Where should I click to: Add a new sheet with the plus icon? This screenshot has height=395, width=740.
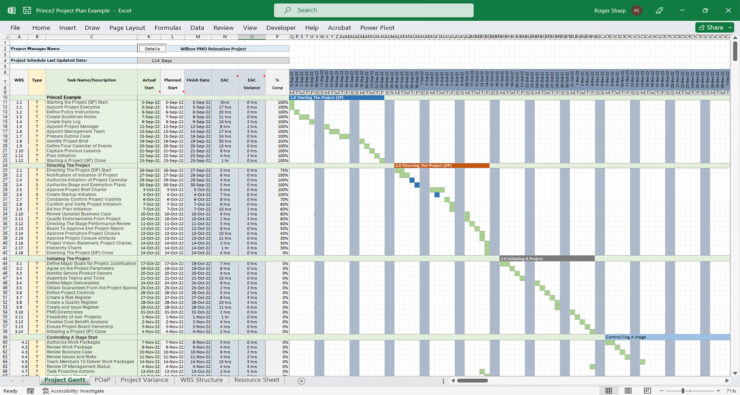click(x=301, y=381)
